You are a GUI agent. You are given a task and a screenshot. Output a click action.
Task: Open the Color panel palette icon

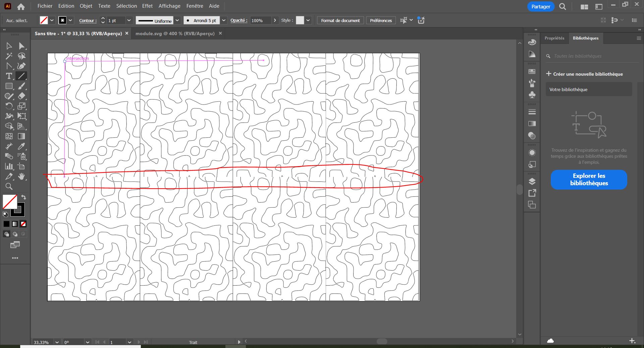click(x=532, y=42)
